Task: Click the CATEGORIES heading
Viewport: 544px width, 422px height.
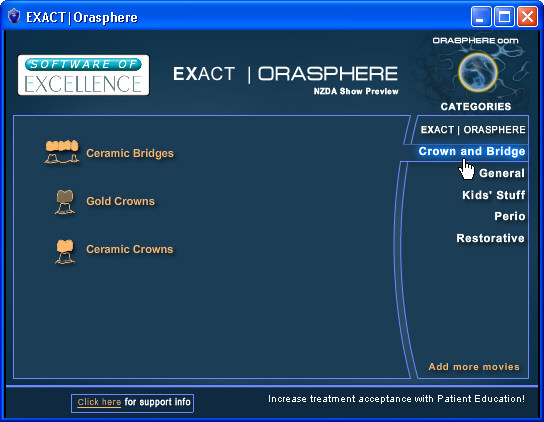Action: pos(476,106)
